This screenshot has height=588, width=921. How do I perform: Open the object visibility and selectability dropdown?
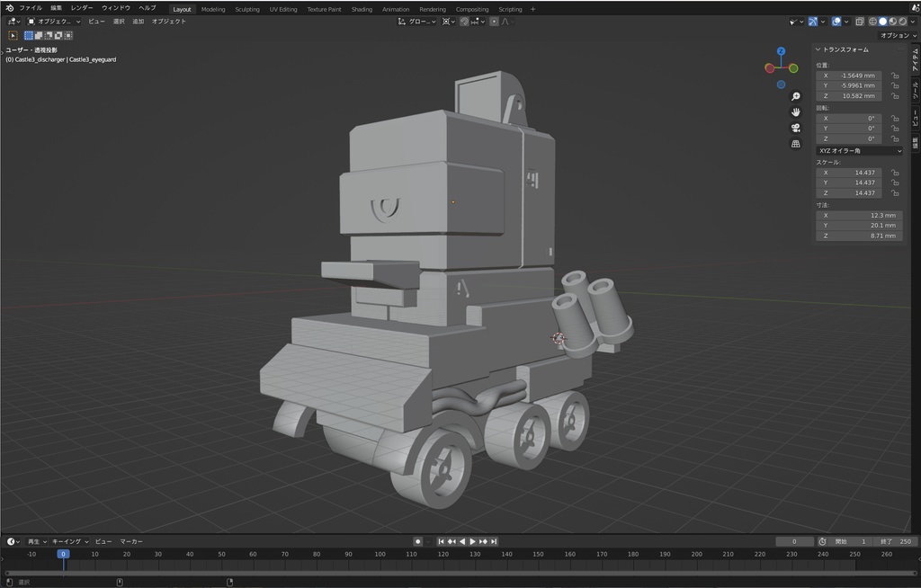[x=797, y=22]
